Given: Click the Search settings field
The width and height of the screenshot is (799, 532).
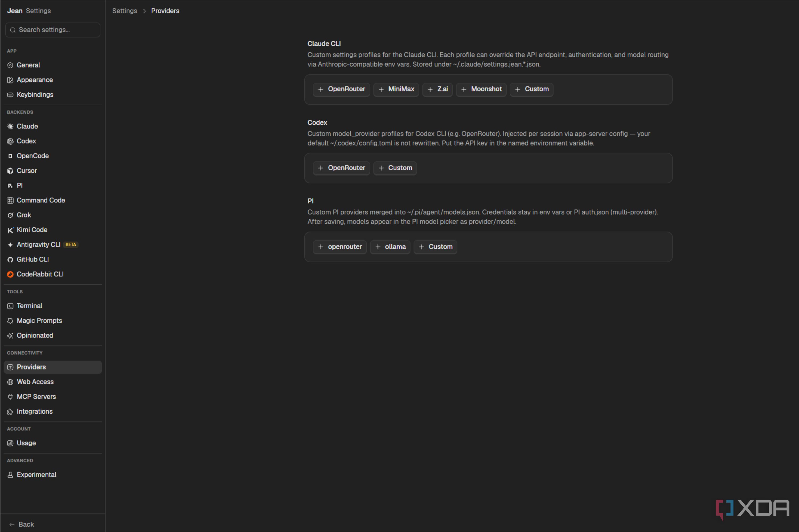Looking at the screenshot, I should (x=53, y=30).
